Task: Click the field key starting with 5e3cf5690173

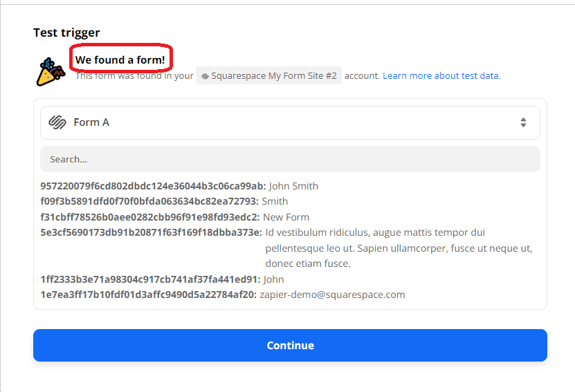Action: click(151, 232)
